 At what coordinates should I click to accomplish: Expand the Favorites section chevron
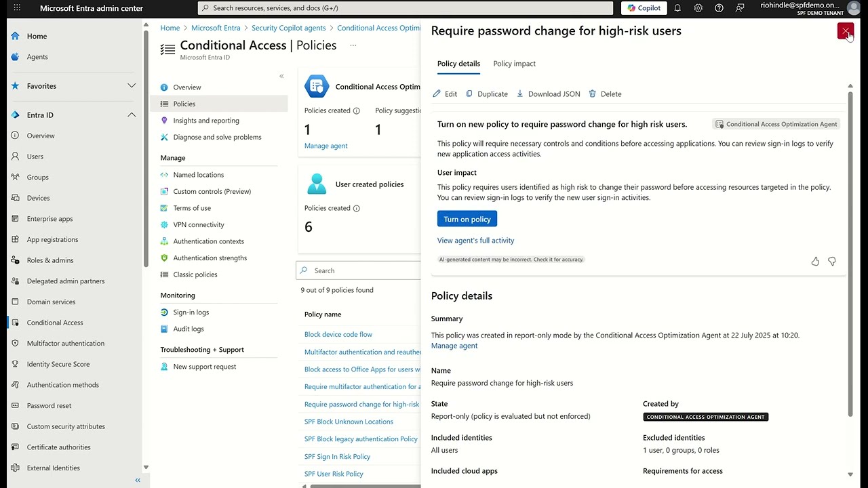click(132, 86)
